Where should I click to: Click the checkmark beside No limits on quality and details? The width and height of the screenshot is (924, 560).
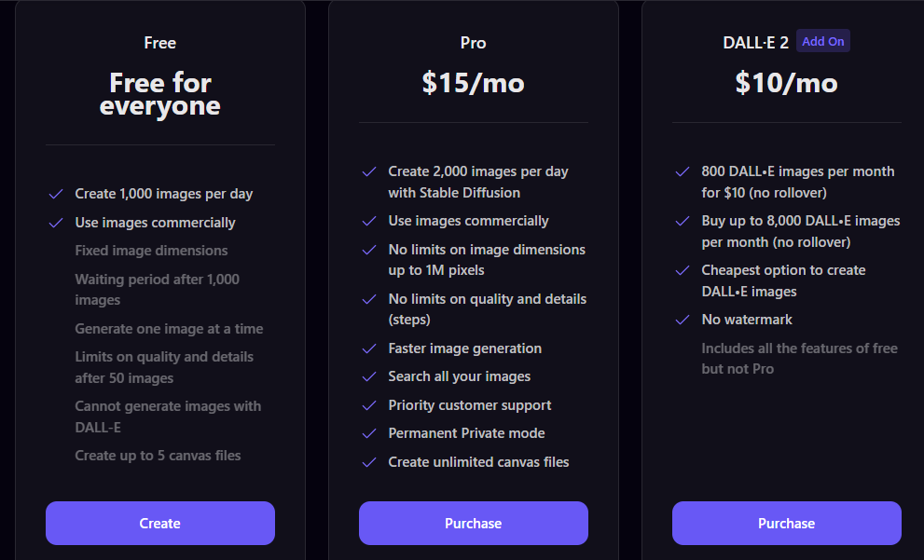(369, 299)
